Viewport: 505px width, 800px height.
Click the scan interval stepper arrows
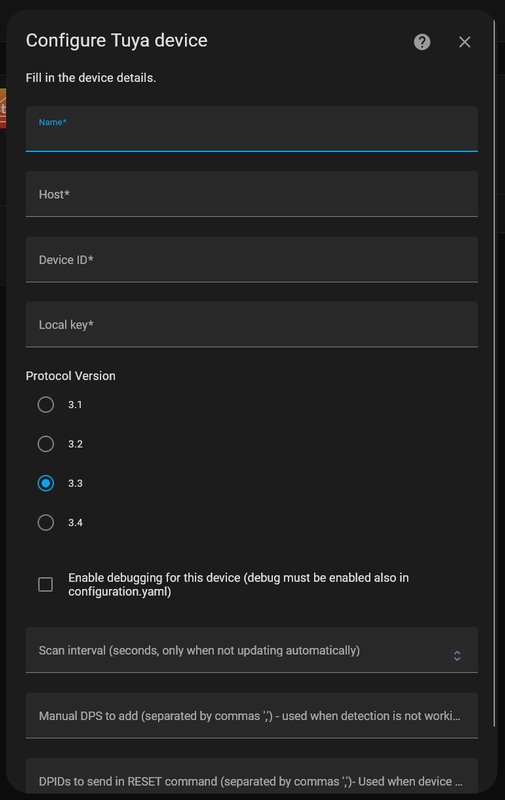tap(457, 656)
